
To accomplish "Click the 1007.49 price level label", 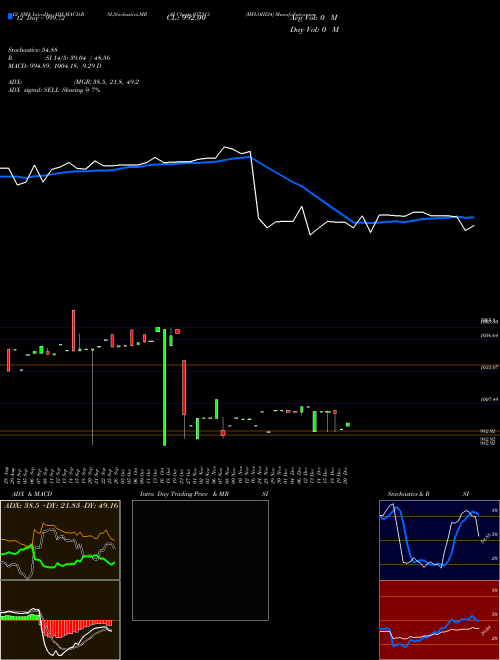I will click(489, 399).
